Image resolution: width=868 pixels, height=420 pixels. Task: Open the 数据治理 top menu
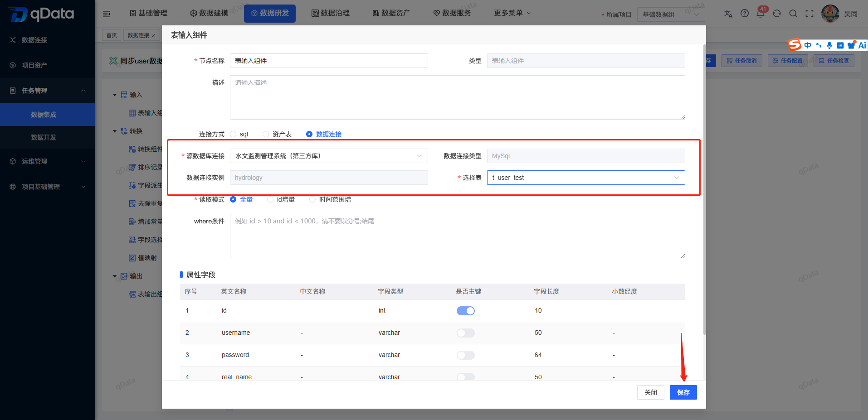[x=331, y=13]
